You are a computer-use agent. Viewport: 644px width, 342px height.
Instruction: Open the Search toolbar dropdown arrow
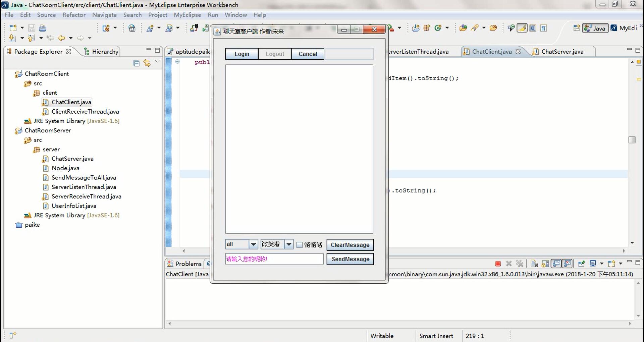click(484, 28)
